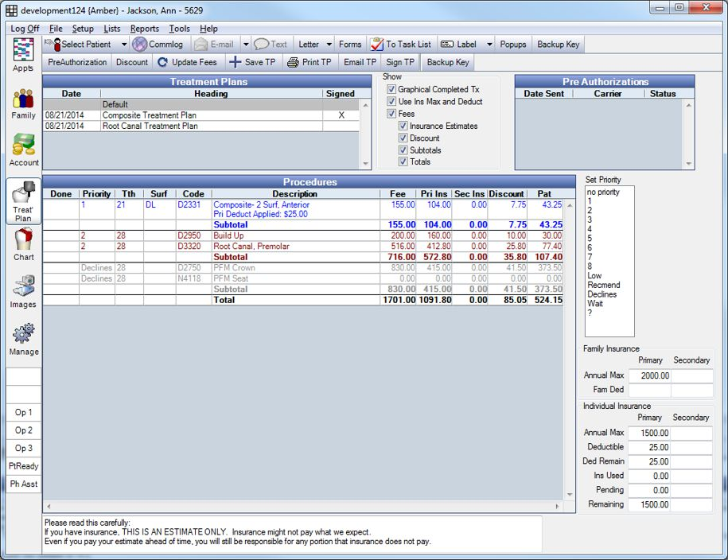Click the PreAuthorization button
The height and width of the screenshot is (560, 728).
pyautogui.click(x=76, y=61)
